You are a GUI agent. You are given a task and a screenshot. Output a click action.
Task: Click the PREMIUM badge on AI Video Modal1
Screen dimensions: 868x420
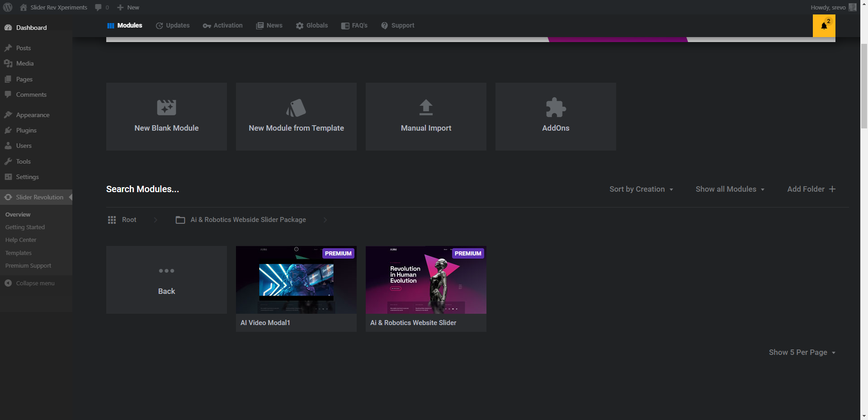click(x=338, y=254)
